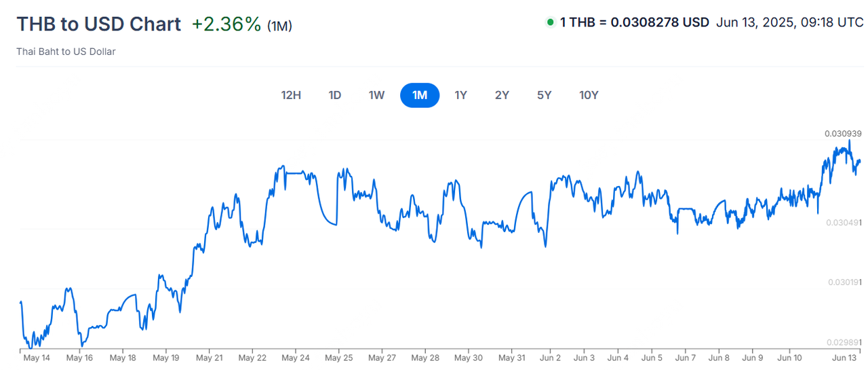Change chart range to 1Y
Viewport: 868px width, 370px height.
pos(460,95)
